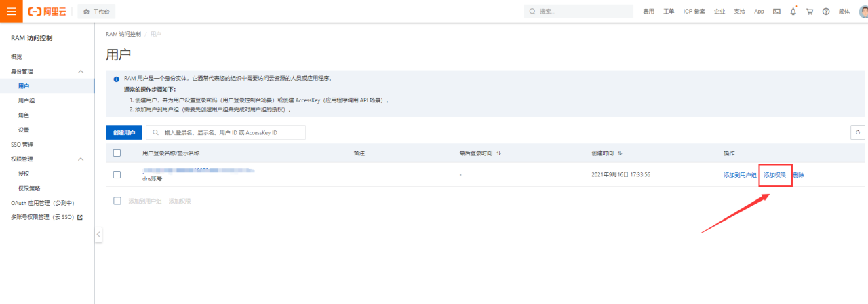Image resolution: width=868 pixels, height=304 pixels.
Task: Open the hamburger main menu
Action: (11, 12)
